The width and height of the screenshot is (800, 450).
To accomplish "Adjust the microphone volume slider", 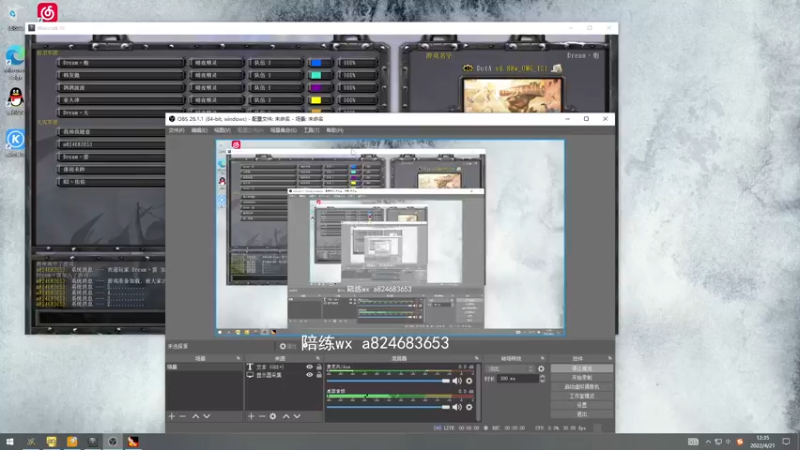I will tap(388, 381).
